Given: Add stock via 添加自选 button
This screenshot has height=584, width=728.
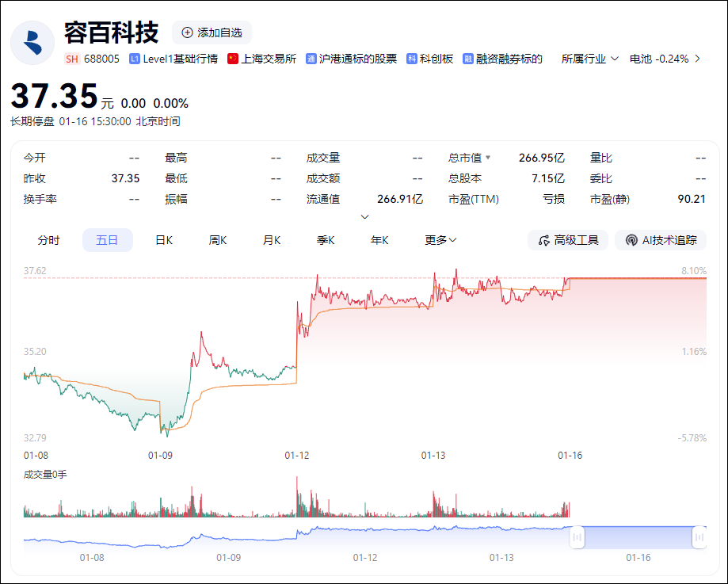Looking at the screenshot, I should (212, 32).
